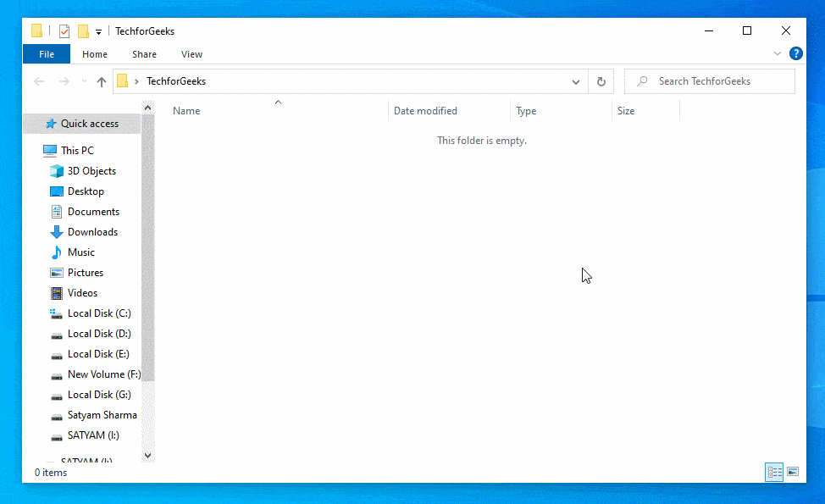Click the Documents page icon

(x=56, y=212)
